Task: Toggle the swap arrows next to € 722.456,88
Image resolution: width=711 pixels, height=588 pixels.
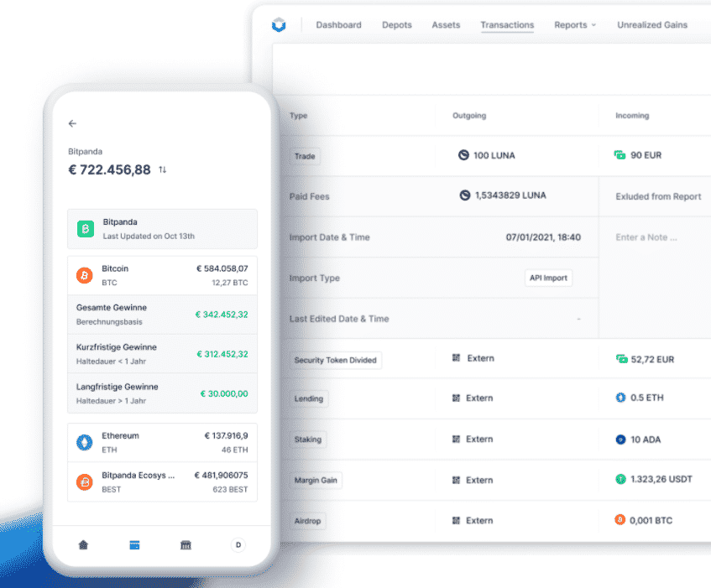Action: coord(162,169)
